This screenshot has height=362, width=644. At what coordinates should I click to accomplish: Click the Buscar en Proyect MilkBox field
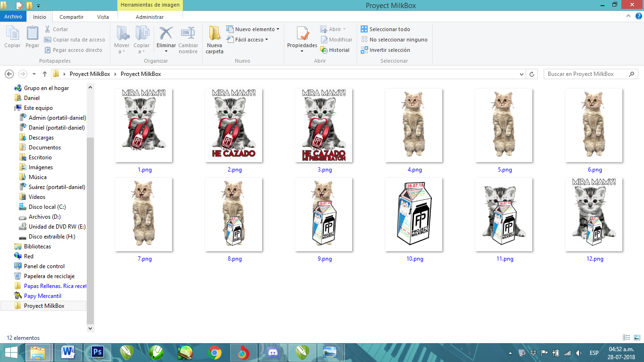tap(591, 74)
